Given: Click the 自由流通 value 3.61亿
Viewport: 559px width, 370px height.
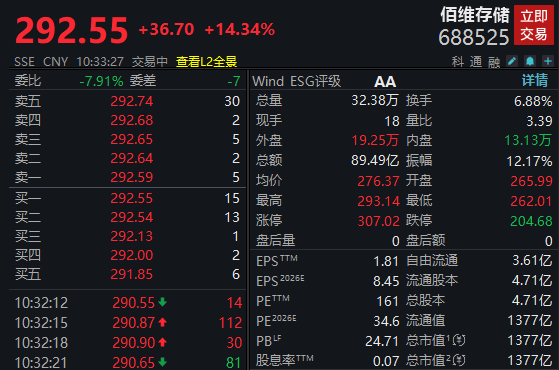Looking at the screenshot, I should 532,260.
